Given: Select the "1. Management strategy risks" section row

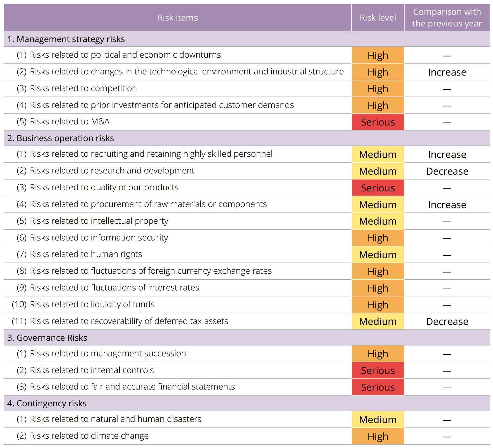Looking at the screenshot, I should point(66,39).
